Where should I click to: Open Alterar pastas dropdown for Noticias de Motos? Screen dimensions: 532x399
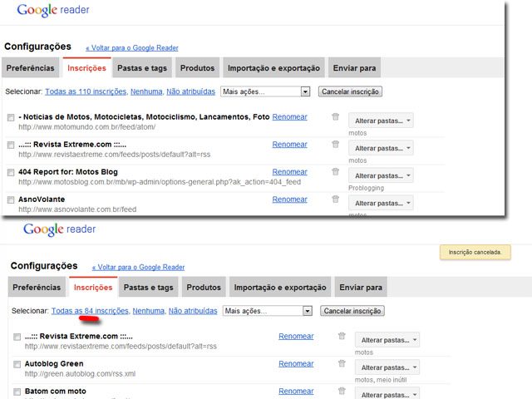[381, 121]
